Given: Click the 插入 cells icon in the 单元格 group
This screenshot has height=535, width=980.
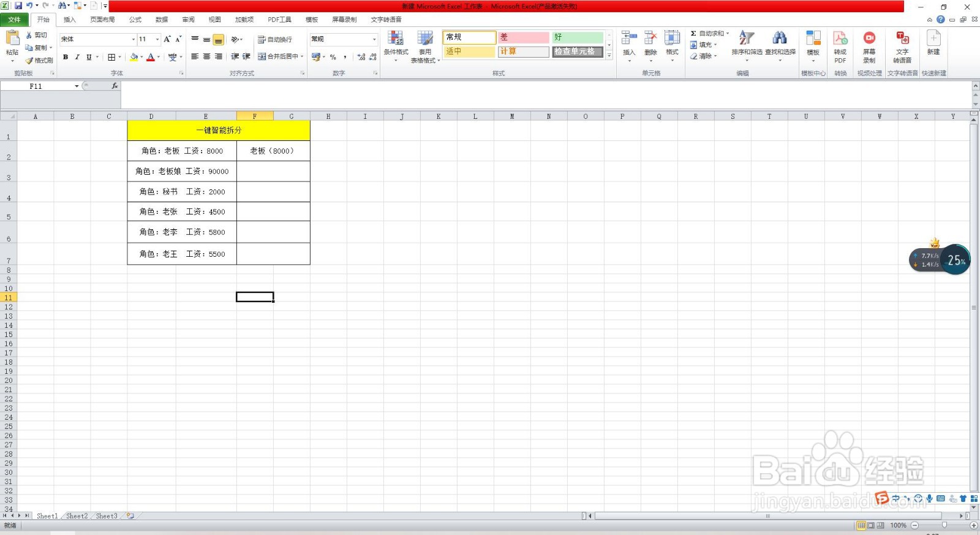Looking at the screenshot, I should click(x=629, y=39).
